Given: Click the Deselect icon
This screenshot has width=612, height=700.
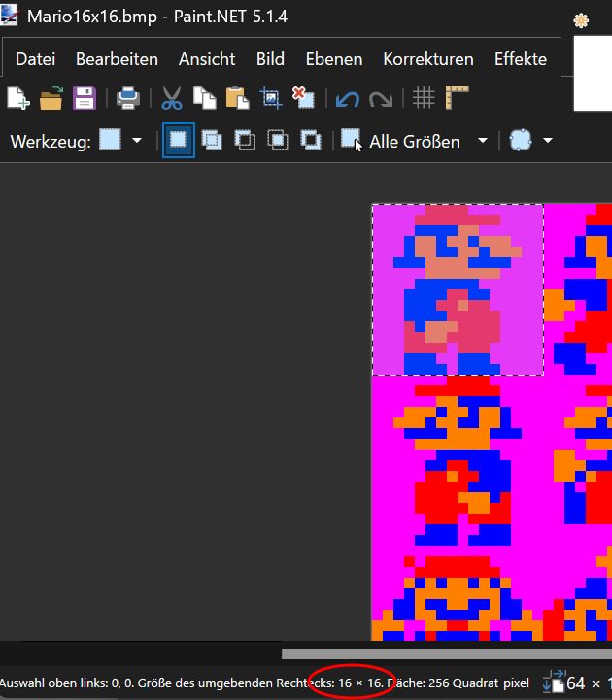Looking at the screenshot, I should coord(302,98).
